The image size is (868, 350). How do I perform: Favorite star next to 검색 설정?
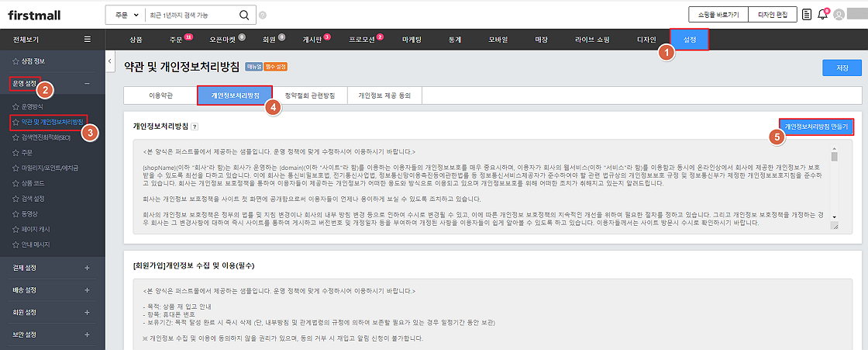pyautogui.click(x=15, y=198)
